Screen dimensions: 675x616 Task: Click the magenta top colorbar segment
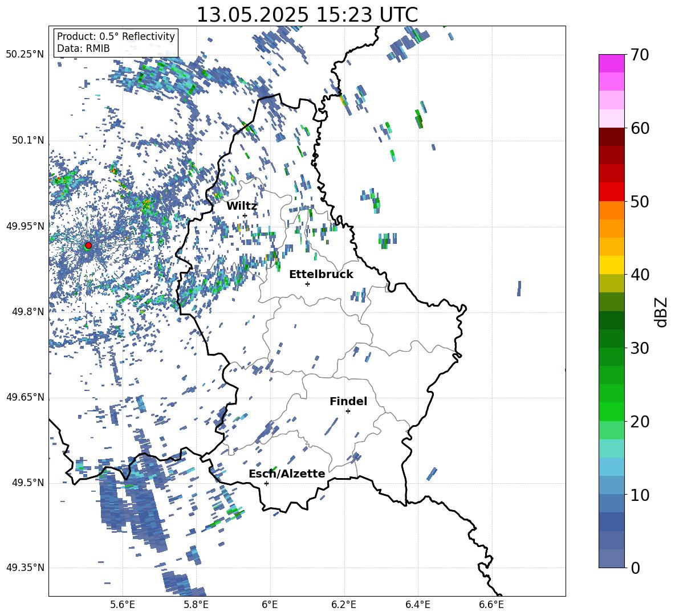(x=611, y=64)
